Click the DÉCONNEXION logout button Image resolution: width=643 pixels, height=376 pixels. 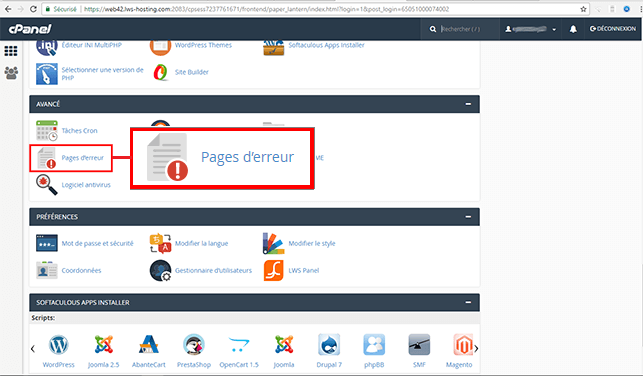pos(613,29)
